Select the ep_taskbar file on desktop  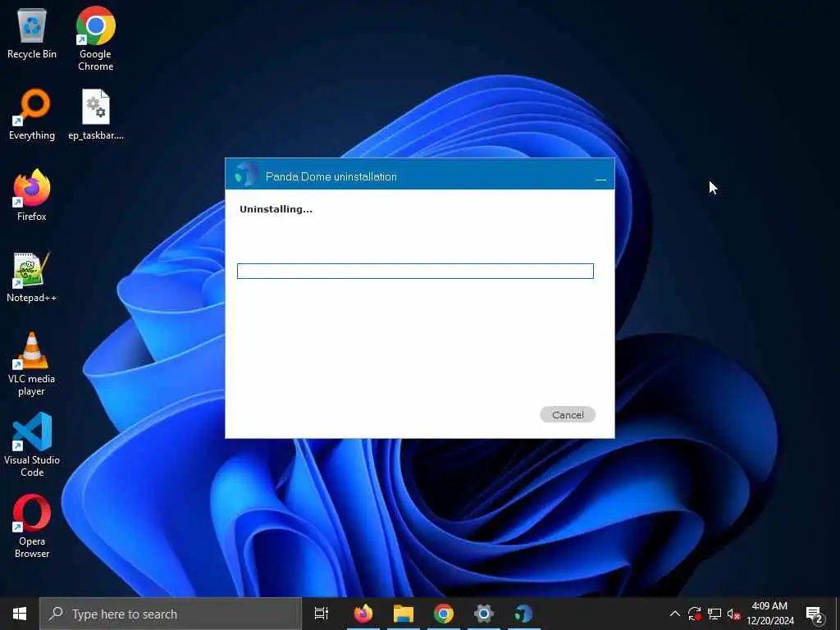pos(96,115)
